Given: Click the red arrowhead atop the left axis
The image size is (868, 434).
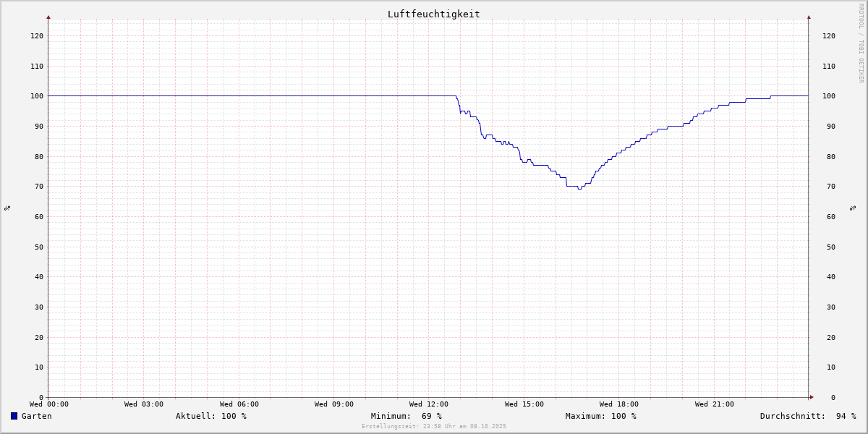Looking at the screenshot, I should coord(48,17).
